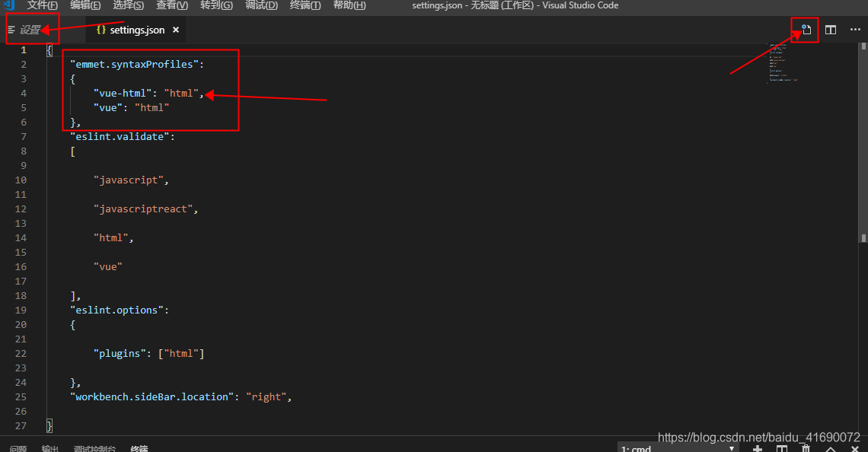Click the "javascript" string on line 10
The width and height of the screenshot is (868, 452).
pos(129,180)
